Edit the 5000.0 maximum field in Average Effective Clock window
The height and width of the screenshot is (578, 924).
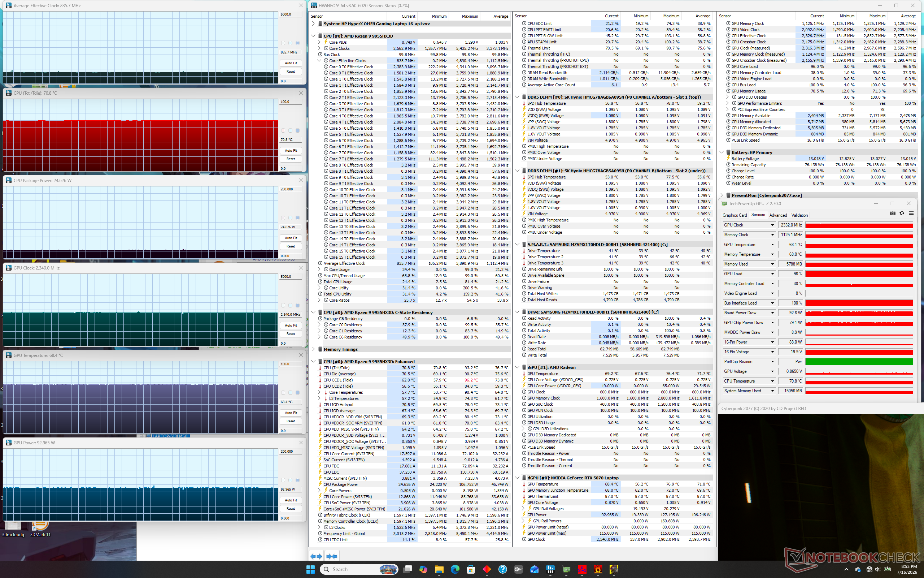click(290, 14)
